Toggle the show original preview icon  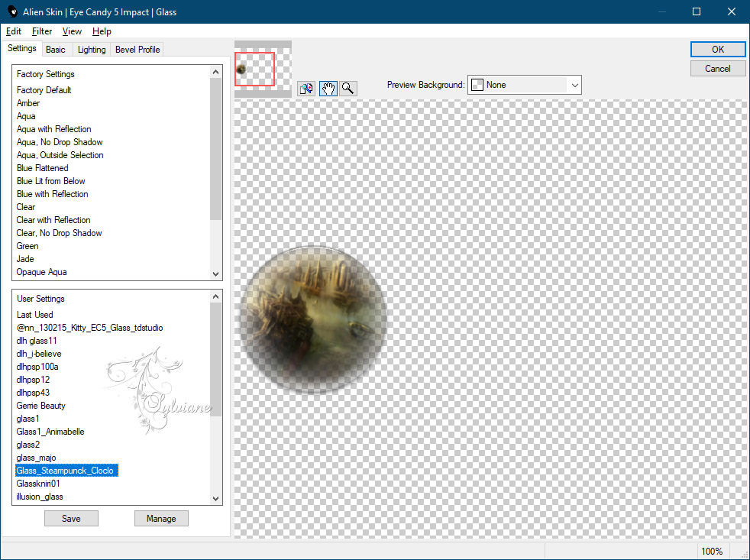pyautogui.click(x=306, y=89)
